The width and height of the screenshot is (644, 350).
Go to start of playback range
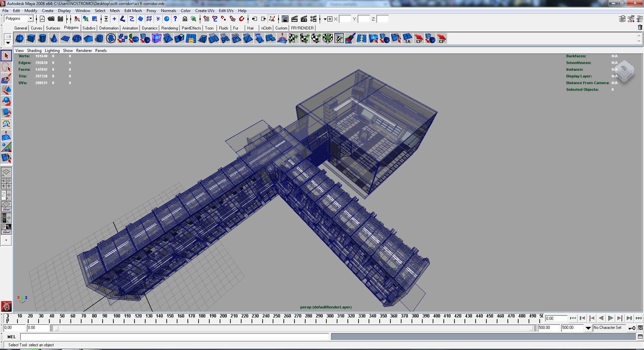[573, 318]
